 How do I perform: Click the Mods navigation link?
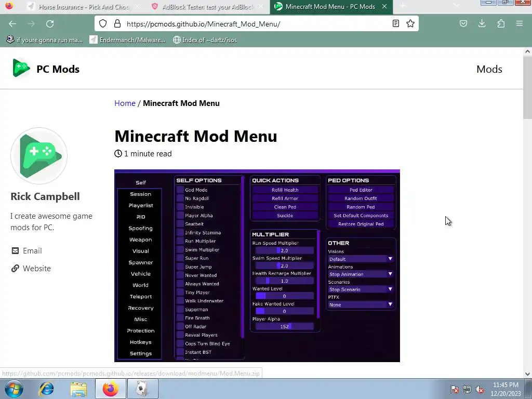(x=489, y=69)
